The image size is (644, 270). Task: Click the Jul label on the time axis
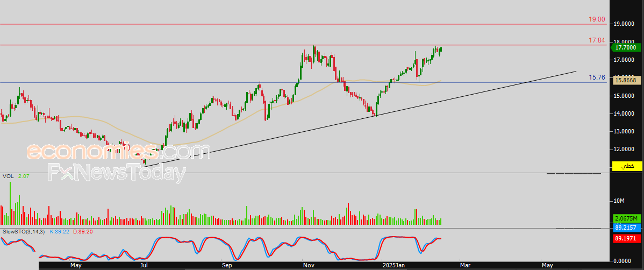click(x=144, y=266)
